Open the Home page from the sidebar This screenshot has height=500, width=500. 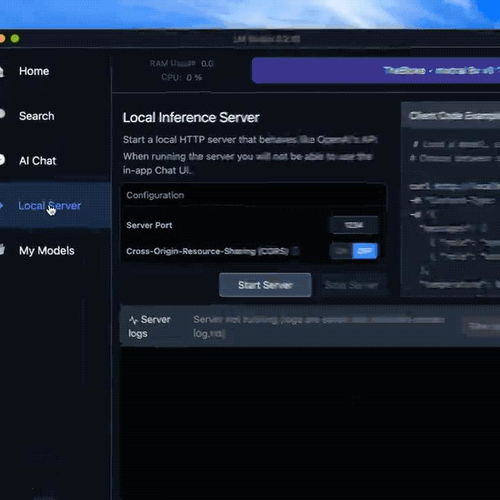tap(34, 71)
